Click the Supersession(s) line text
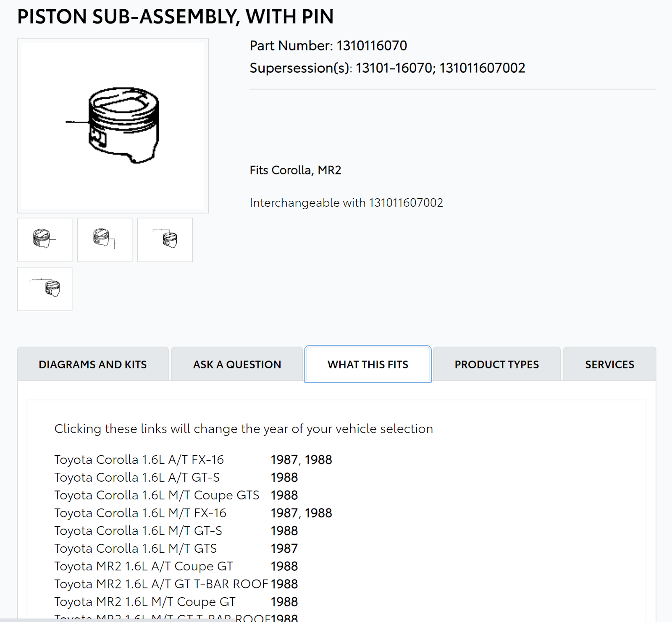This screenshot has height=622, width=672. click(387, 68)
